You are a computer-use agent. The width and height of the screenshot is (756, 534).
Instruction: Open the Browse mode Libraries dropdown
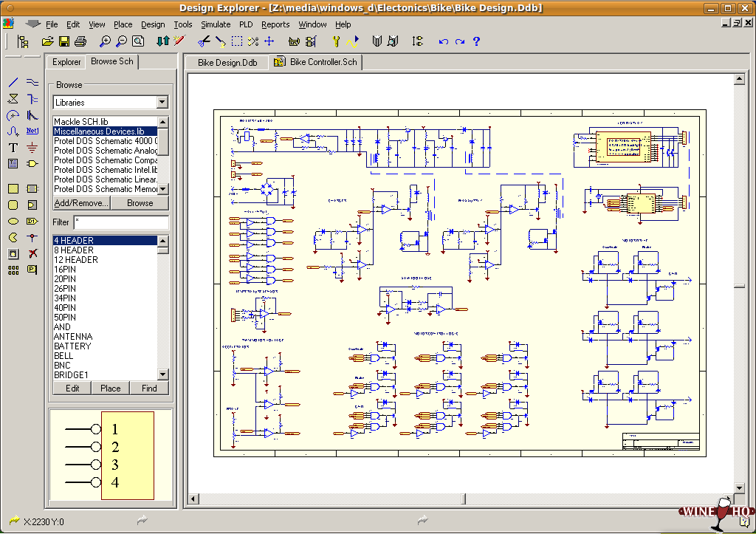tap(162, 102)
